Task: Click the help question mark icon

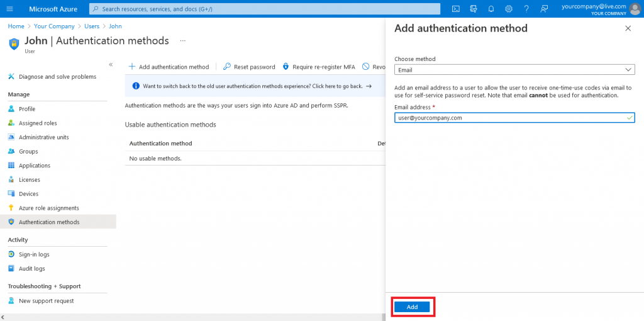Action: click(x=526, y=9)
